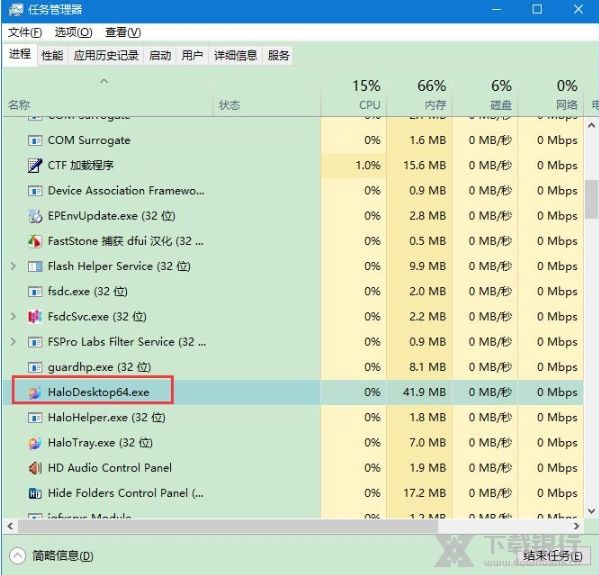This screenshot has height=575, width=599.
Task: Click the COM Surrogate process icon
Action: coord(35,141)
